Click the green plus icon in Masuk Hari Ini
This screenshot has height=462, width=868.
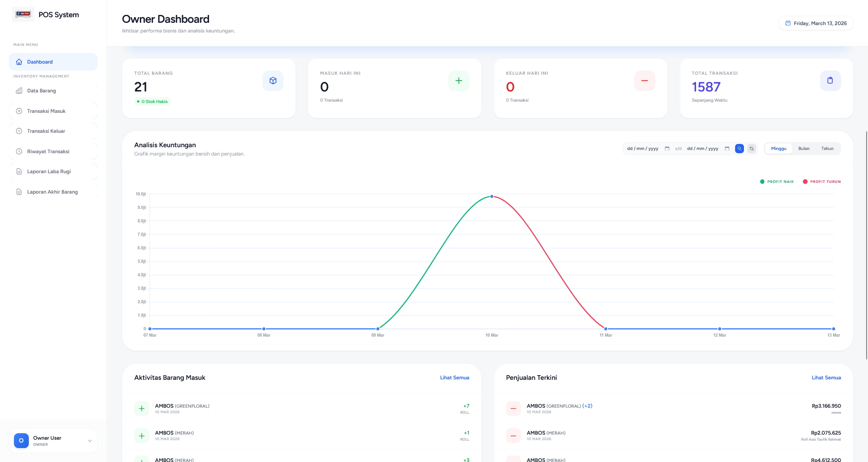(x=459, y=81)
